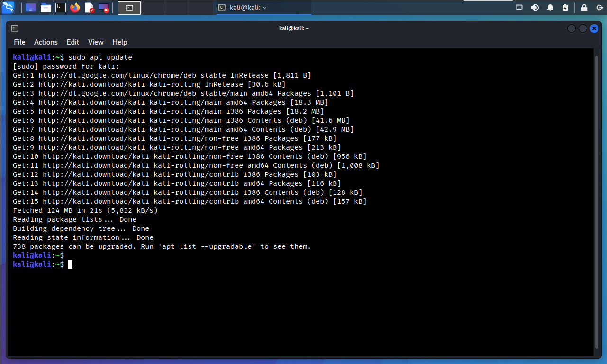Open the Actions menu
Image resolution: width=607 pixels, height=364 pixels.
46,42
